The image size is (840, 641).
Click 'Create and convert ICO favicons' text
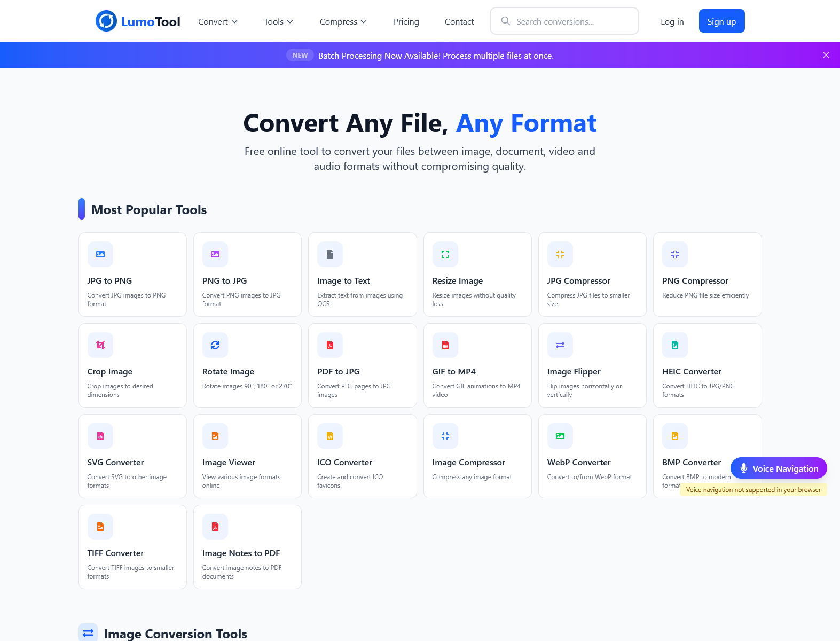[350, 481]
